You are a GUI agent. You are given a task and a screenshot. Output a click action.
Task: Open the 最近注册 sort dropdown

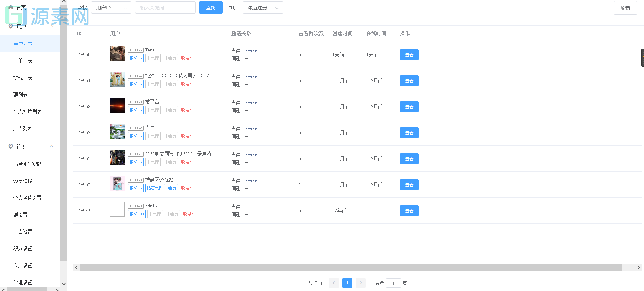tap(263, 8)
